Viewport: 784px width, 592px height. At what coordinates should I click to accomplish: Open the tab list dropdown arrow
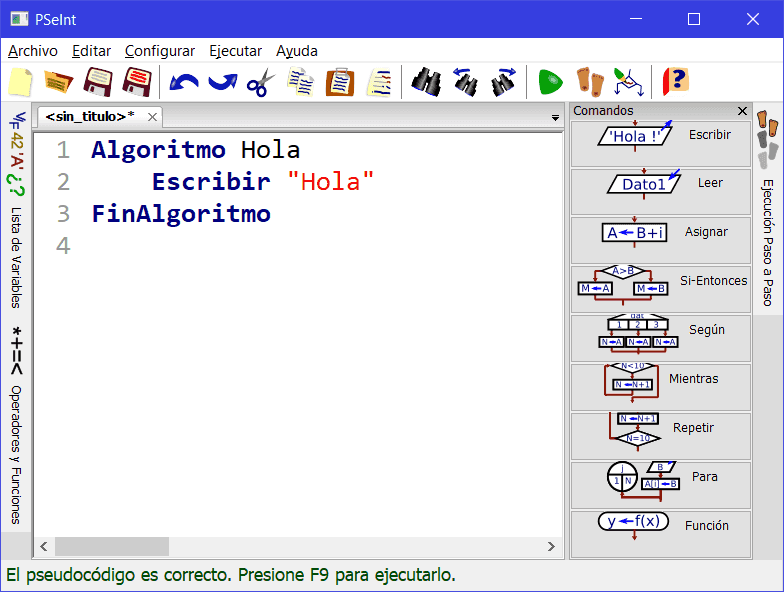[555, 118]
